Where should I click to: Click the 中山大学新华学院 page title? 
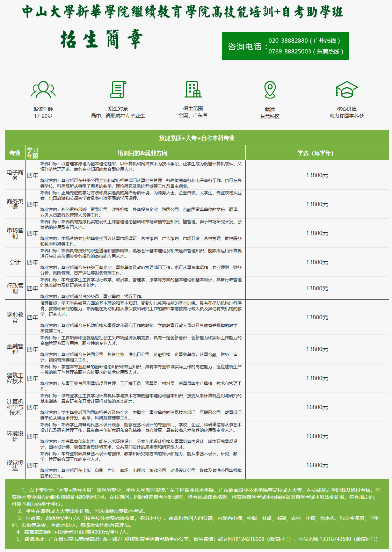[x=183, y=12]
